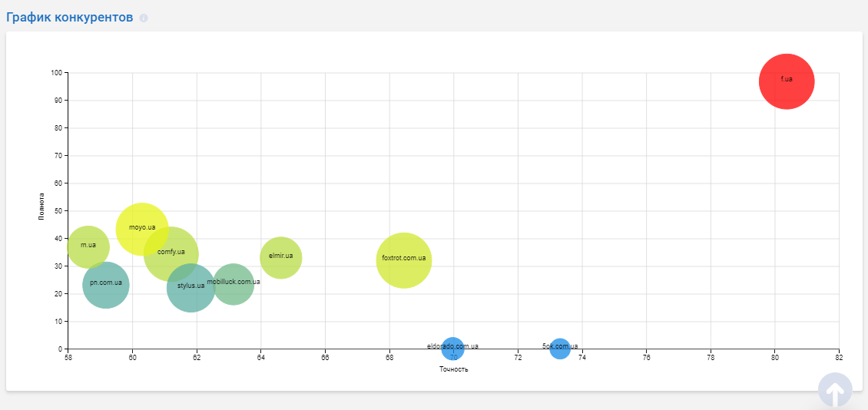Select the stylus.ua bubble
Image resolution: width=868 pixels, height=410 pixels.
(191, 288)
